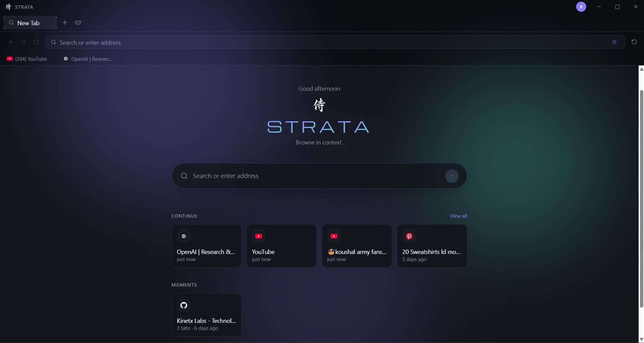Submit search with the arrow button

[x=452, y=176]
